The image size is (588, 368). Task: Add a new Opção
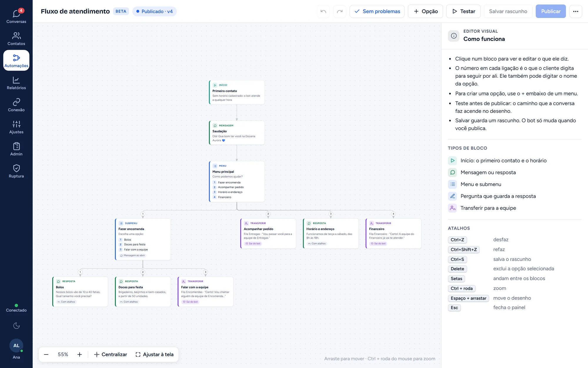[425, 11]
